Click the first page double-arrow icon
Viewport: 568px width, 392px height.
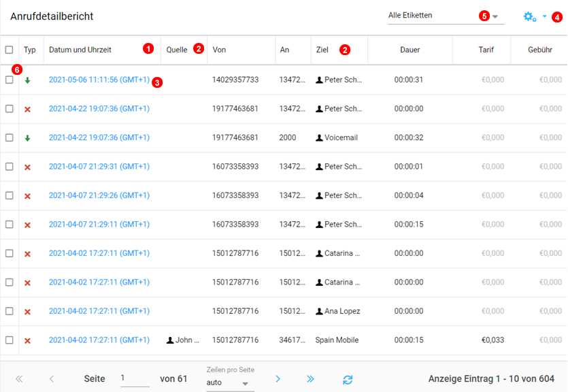pos(19,379)
